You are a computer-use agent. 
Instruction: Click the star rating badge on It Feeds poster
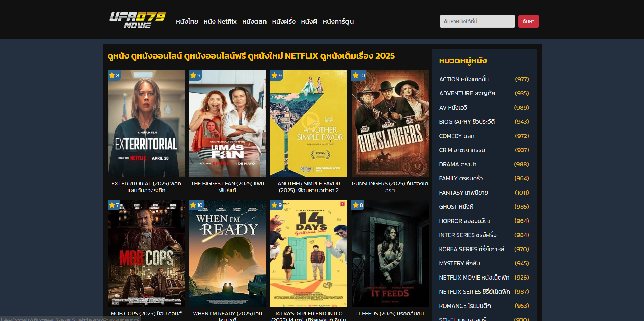(358, 205)
